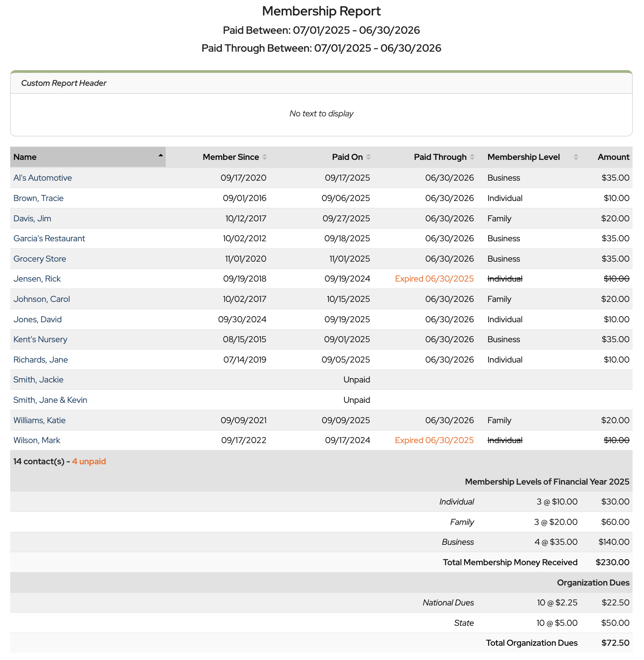Click the Paid On sort icon
This screenshot has height=660, width=644.
[x=368, y=157]
